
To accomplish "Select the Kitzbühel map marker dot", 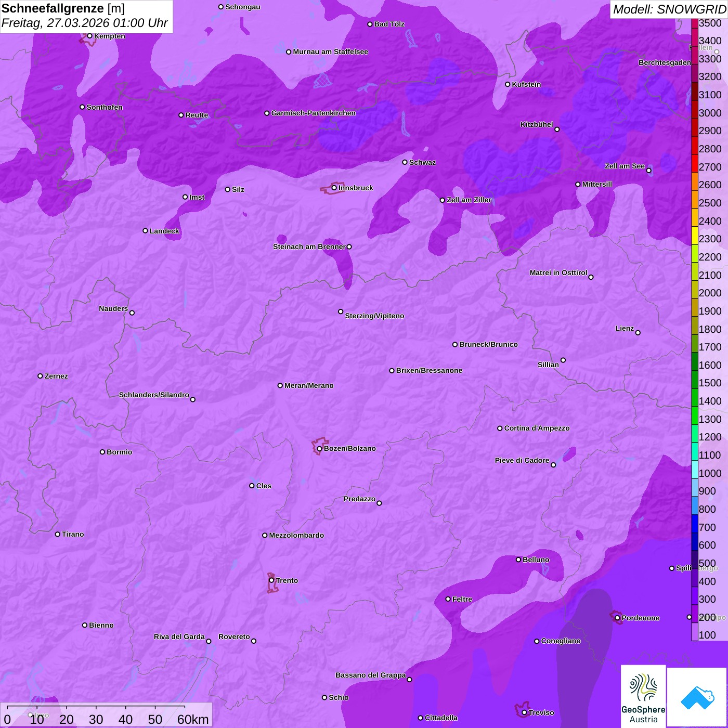I will coord(557,129).
